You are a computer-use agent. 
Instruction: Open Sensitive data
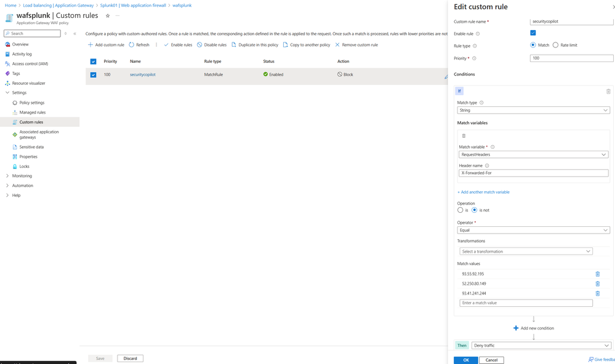pos(31,147)
